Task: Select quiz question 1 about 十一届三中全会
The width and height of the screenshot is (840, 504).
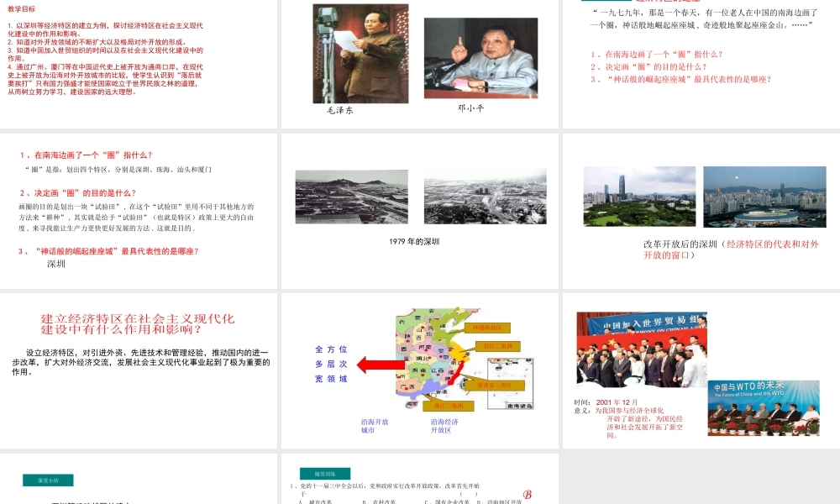Action: 385,490
